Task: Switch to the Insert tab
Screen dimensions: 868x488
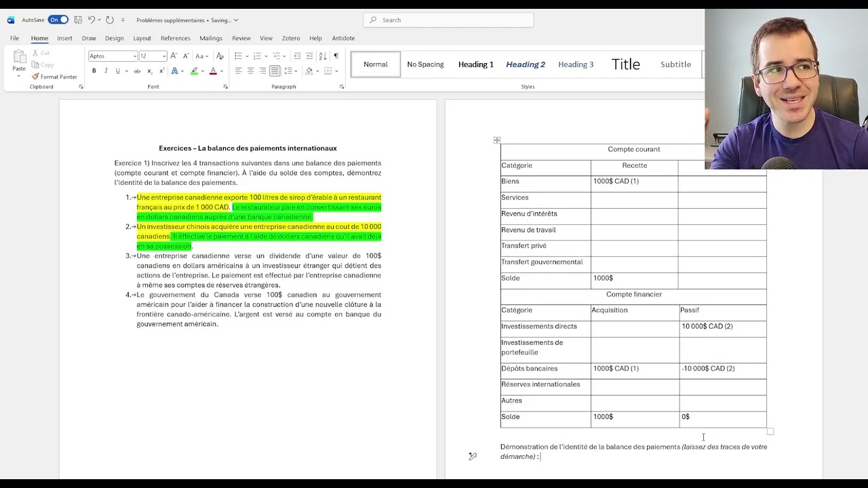Action: tap(64, 38)
